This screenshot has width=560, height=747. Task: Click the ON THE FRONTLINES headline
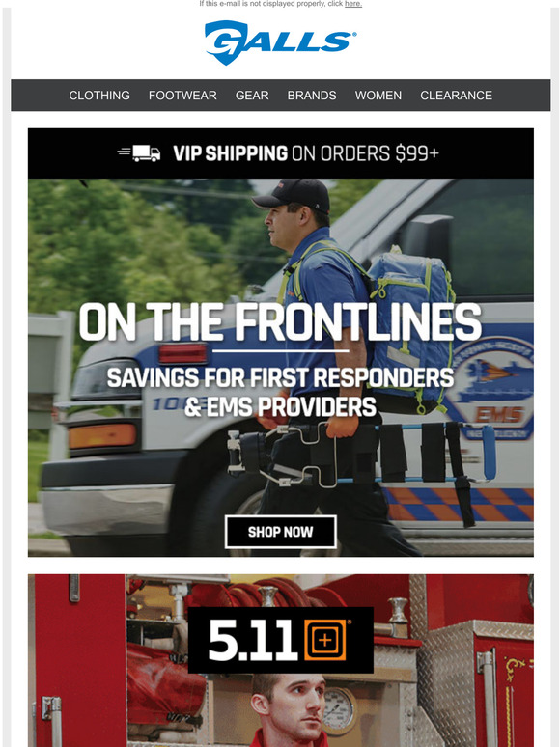point(280,322)
